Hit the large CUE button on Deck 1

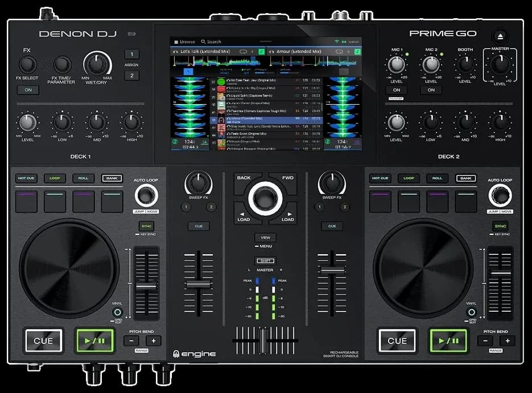(43, 341)
